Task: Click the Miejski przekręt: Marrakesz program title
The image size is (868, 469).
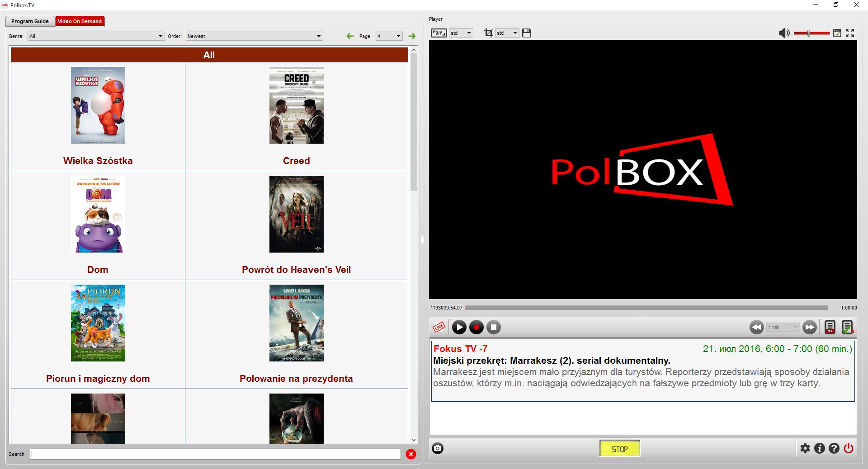Action: coord(552,361)
